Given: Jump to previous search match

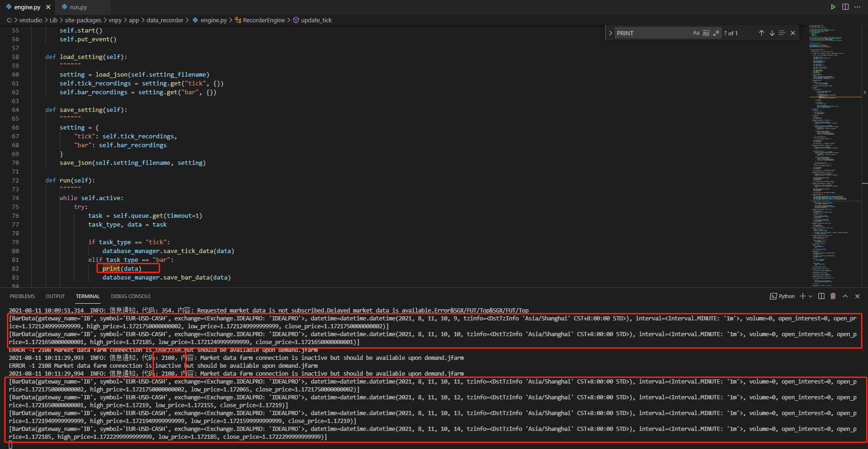Looking at the screenshot, I should (761, 33).
